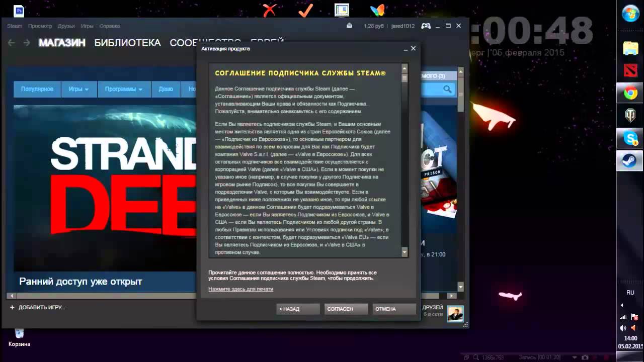Click the Ранний доступ уже открыт caption
Viewport: 644px width, 362px height.
point(80,282)
